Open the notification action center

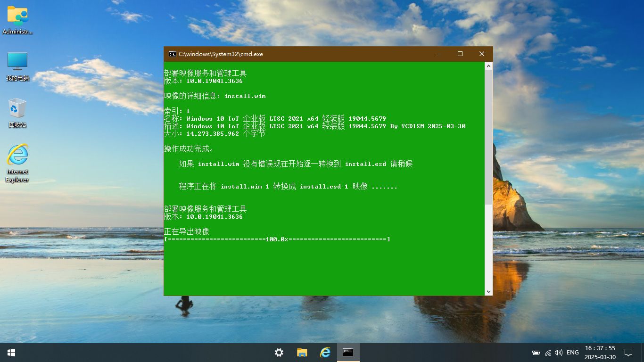pos(628,353)
